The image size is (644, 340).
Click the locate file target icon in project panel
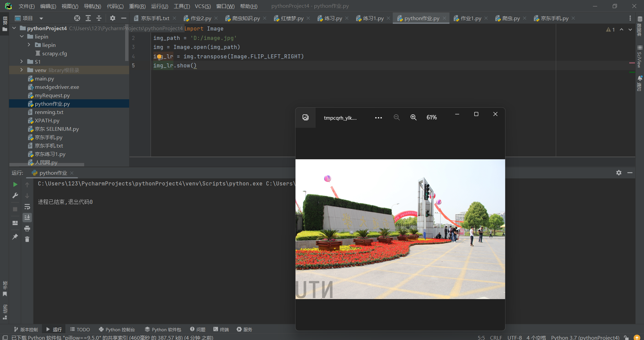pyautogui.click(x=77, y=18)
